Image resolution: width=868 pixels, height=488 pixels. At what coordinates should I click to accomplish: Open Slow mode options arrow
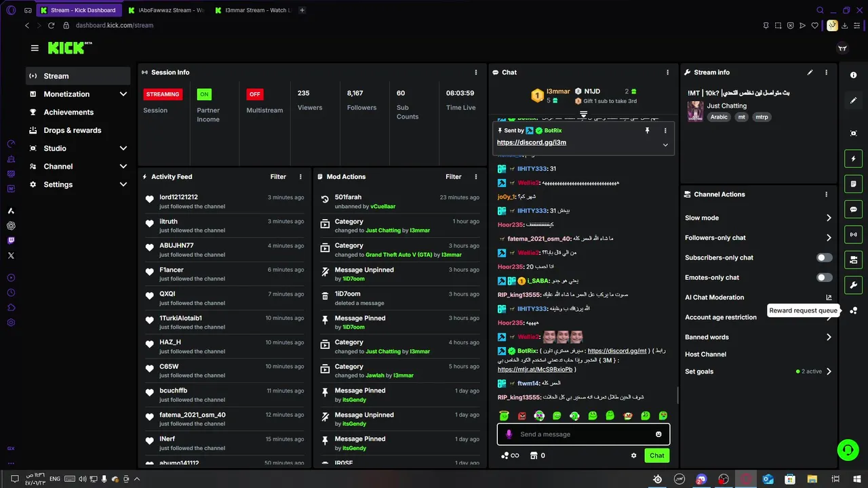coord(828,218)
